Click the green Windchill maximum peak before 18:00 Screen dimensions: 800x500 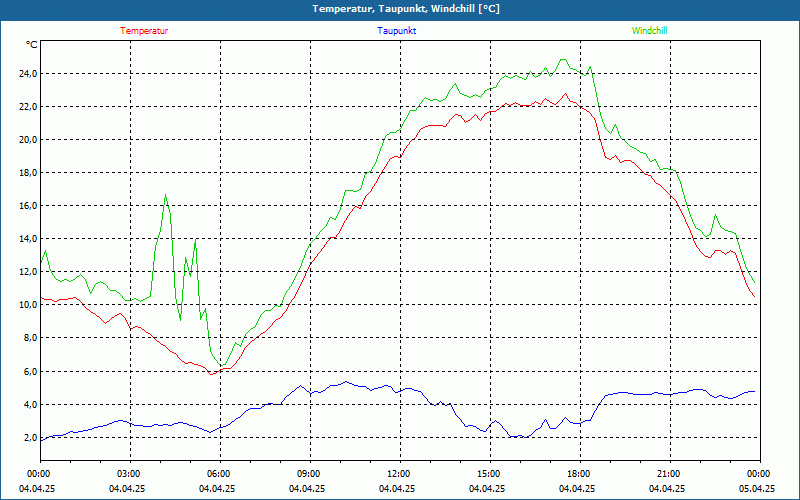pos(563,59)
